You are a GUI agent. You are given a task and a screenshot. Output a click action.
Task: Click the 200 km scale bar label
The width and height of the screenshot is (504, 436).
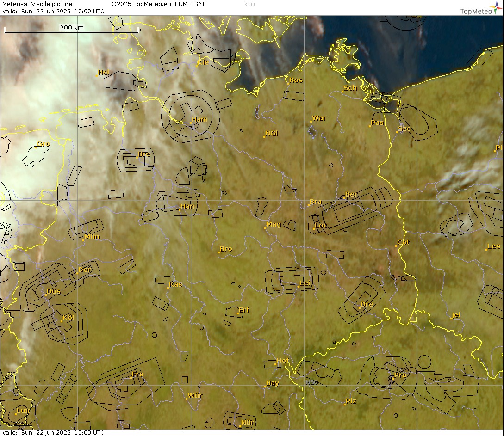coord(72,28)
